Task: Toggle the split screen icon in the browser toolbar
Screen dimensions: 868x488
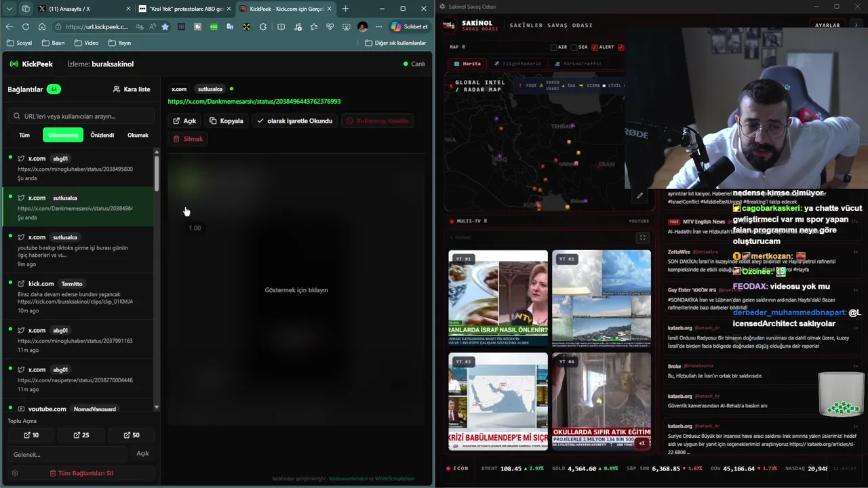Action: (x=281, y=26)
